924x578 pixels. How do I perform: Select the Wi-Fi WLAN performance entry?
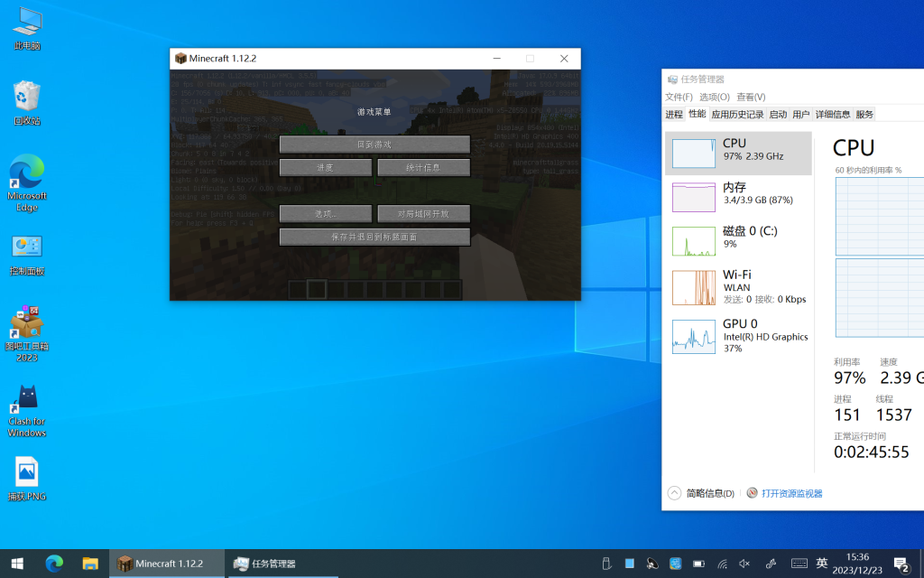pyautogui.click(x=738, y=287)
